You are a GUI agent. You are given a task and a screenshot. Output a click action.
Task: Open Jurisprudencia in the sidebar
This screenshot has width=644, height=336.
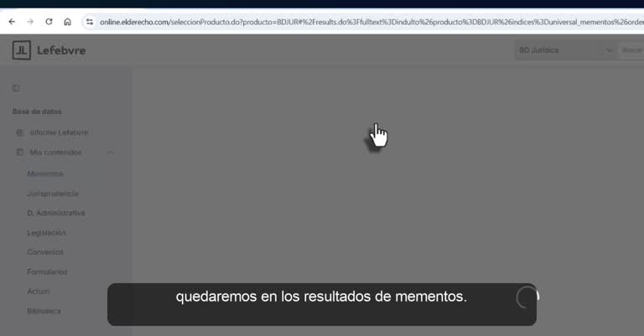point(53,194)
